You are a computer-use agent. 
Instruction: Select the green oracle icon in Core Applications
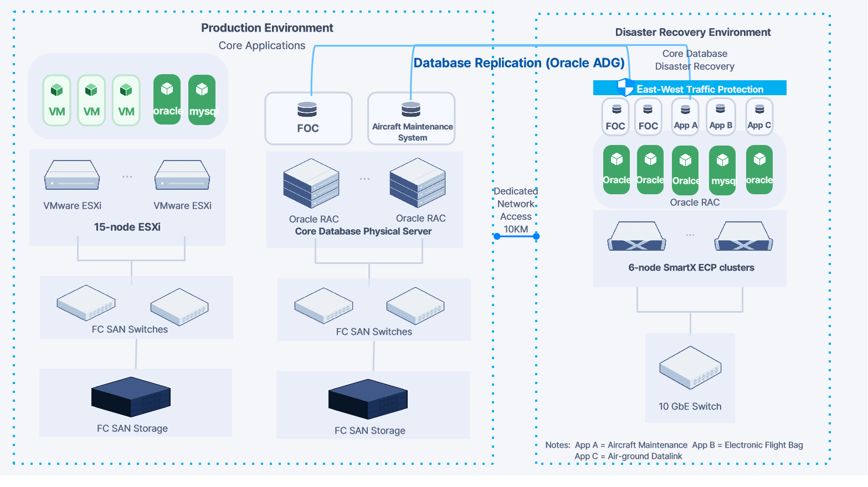(167, 100)
